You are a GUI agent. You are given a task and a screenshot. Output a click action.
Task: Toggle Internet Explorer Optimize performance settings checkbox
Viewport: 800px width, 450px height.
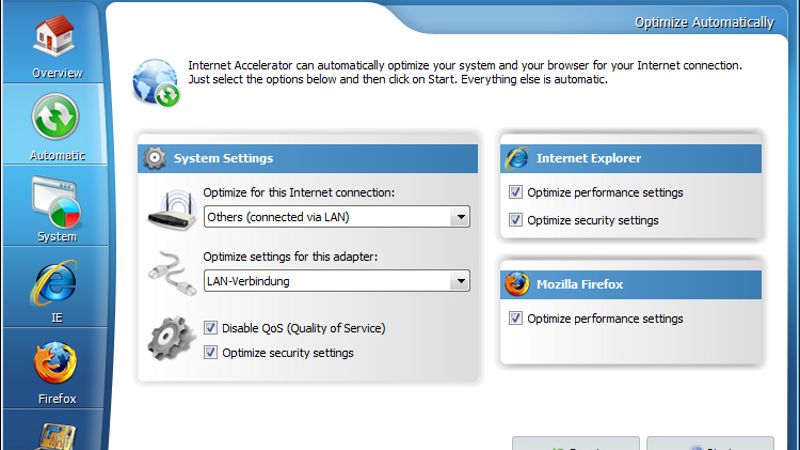516,192
